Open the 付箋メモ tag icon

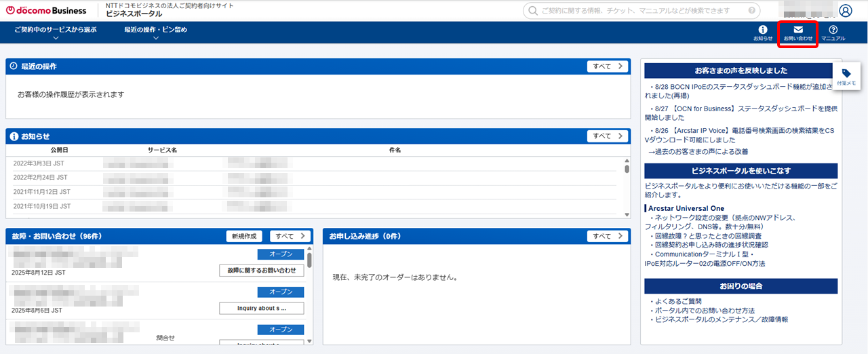(846, 76)
